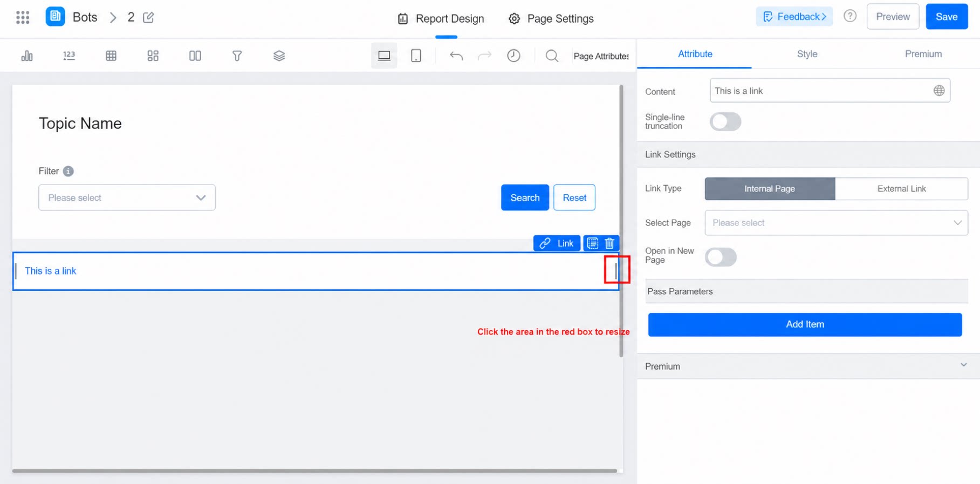Switch to mobile device view
The image size is (980, 484).
coord(416,56)
